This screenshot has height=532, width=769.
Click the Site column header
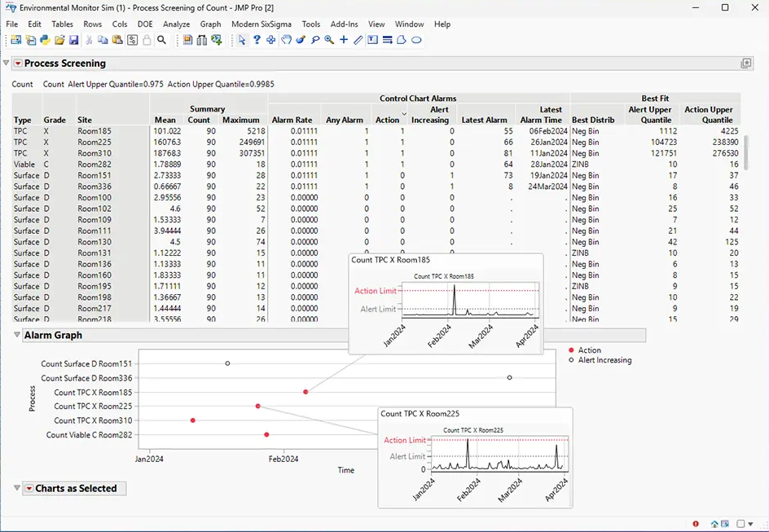click(x=85, y=120)
